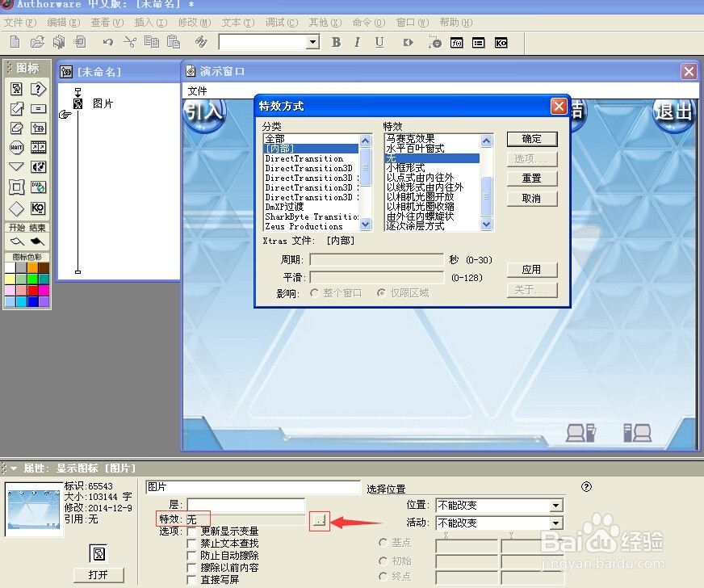
Task: Select the Map icon in palette
Action: pyautogui.click(x=38, y=128)
